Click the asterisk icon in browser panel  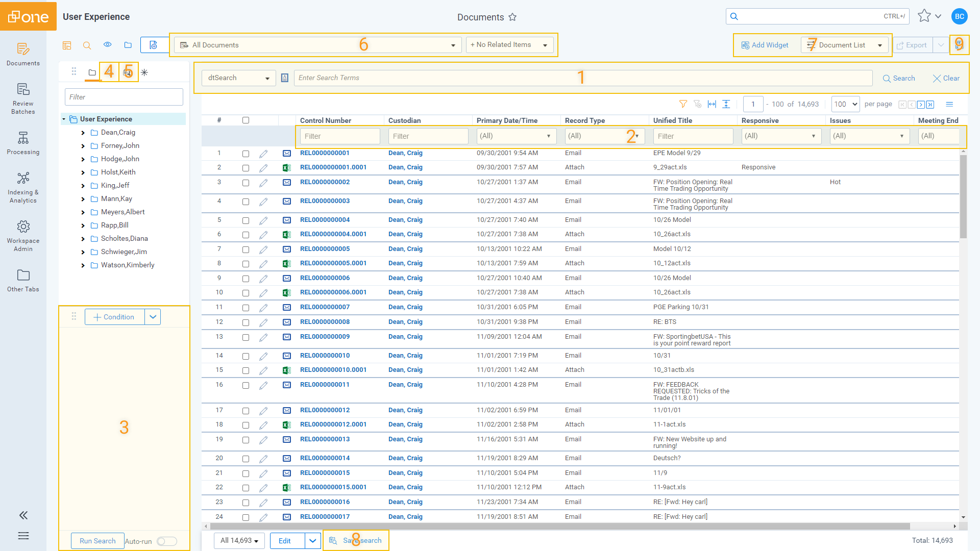click(144, 72)
